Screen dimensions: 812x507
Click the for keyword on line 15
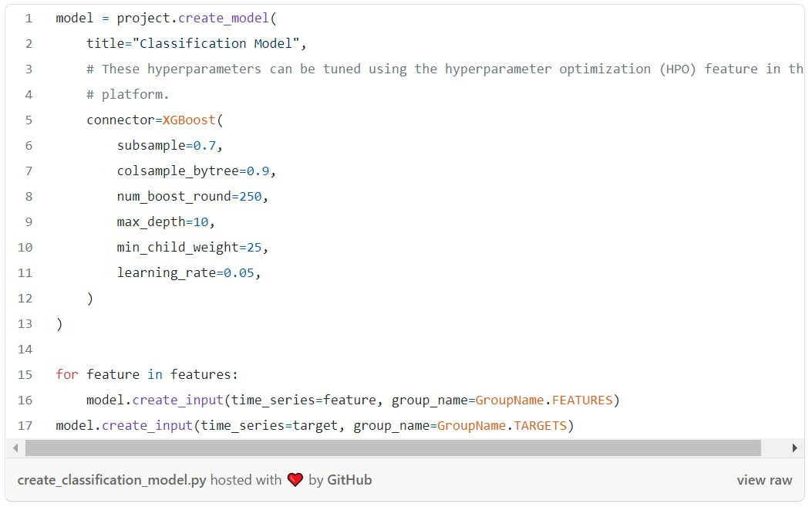pyautogui.click(x=66, y=374)
